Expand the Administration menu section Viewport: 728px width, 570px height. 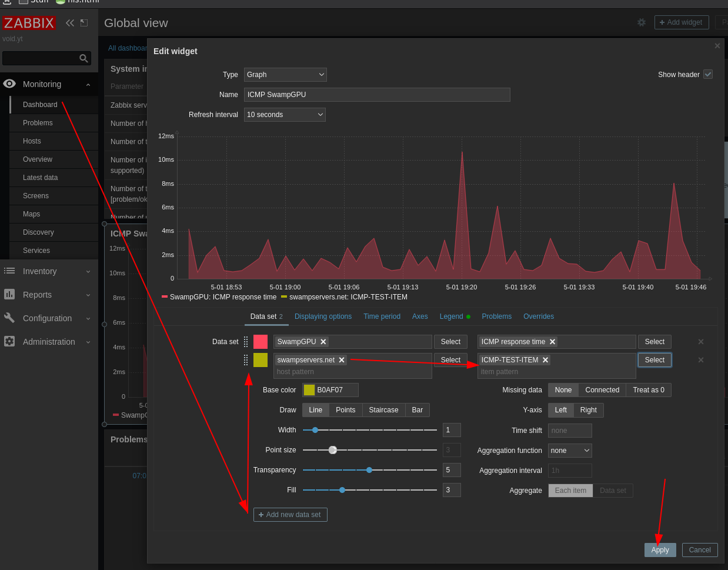pyautogui.click(x=88, y=342)
